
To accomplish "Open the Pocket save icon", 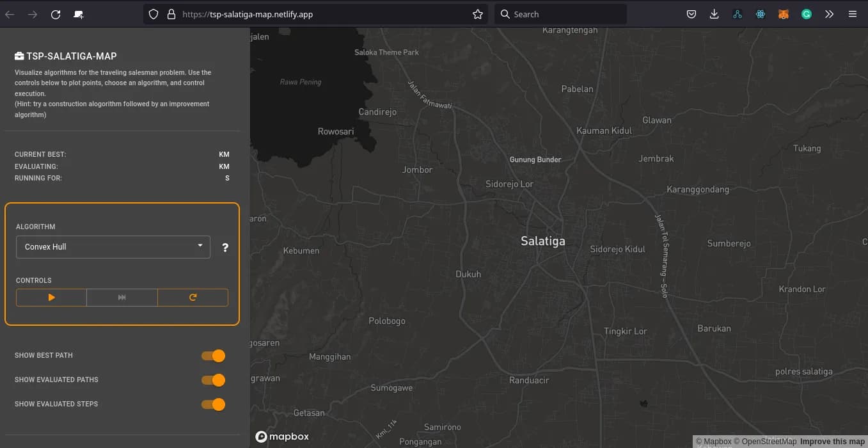I will click(691, 14).
